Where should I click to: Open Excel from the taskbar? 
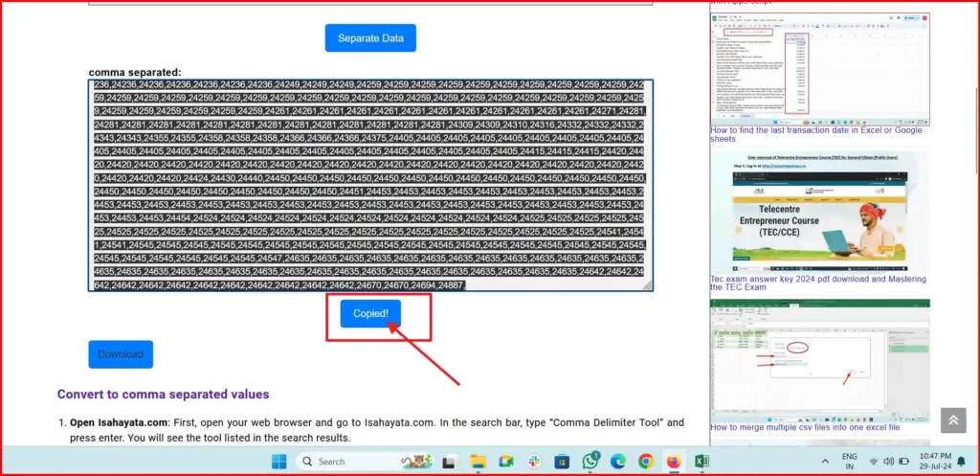pyautogui.click(x=702, y=462)
